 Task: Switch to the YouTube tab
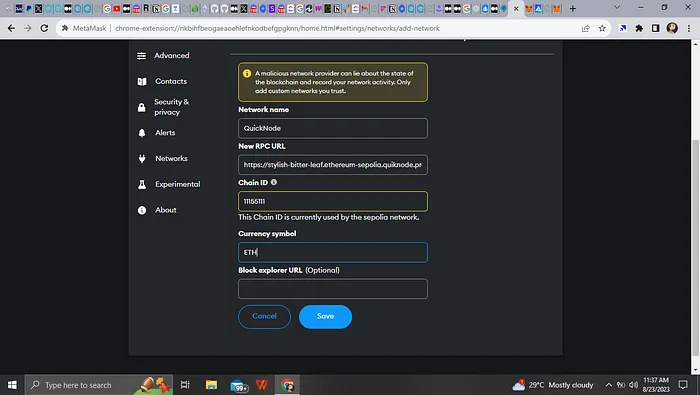pos(117,8)
